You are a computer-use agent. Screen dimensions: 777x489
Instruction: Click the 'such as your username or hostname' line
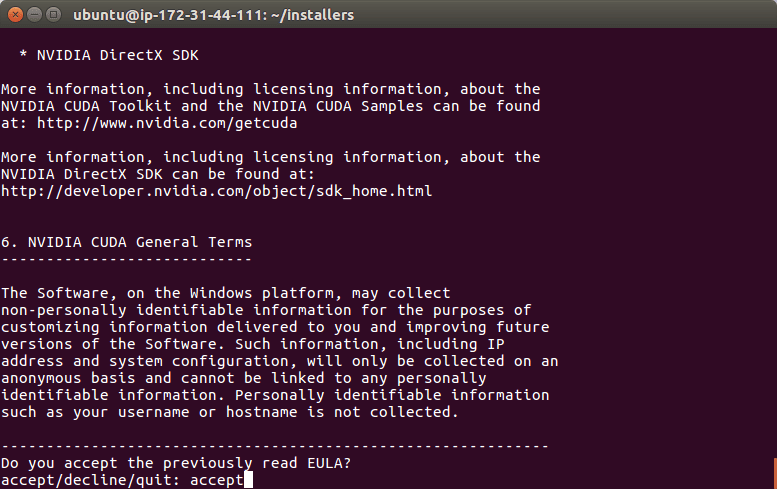tap(230, 412)
